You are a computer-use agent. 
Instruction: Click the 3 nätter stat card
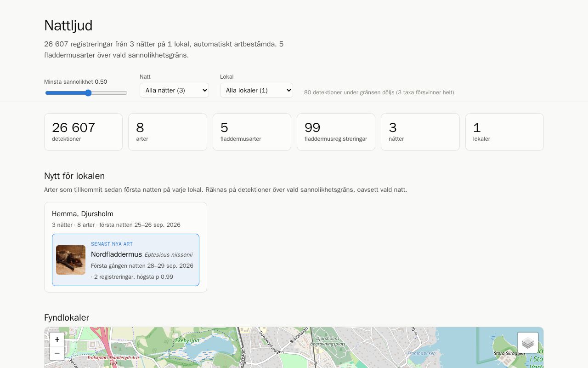click(x=420, y=132)
